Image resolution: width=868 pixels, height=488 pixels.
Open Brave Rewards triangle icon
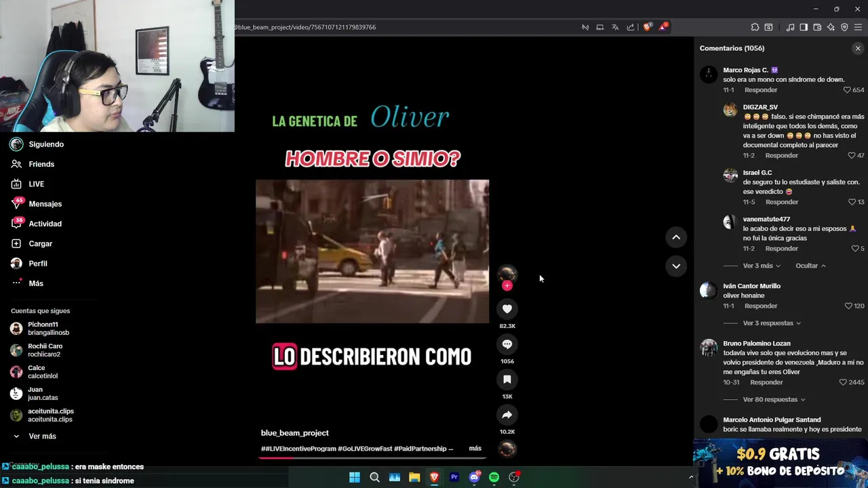(663, 27)
